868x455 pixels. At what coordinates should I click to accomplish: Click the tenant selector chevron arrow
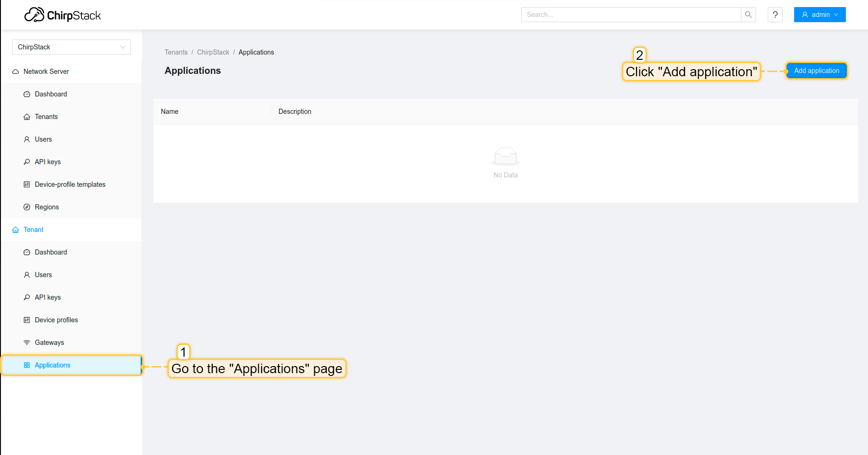pyautogui.click(x=123, y=47)
